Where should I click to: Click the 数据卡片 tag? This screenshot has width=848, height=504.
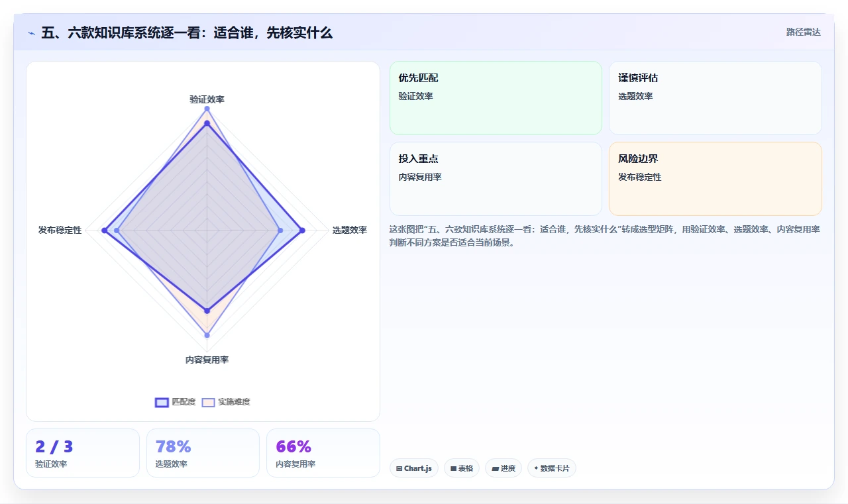point(552,468)
